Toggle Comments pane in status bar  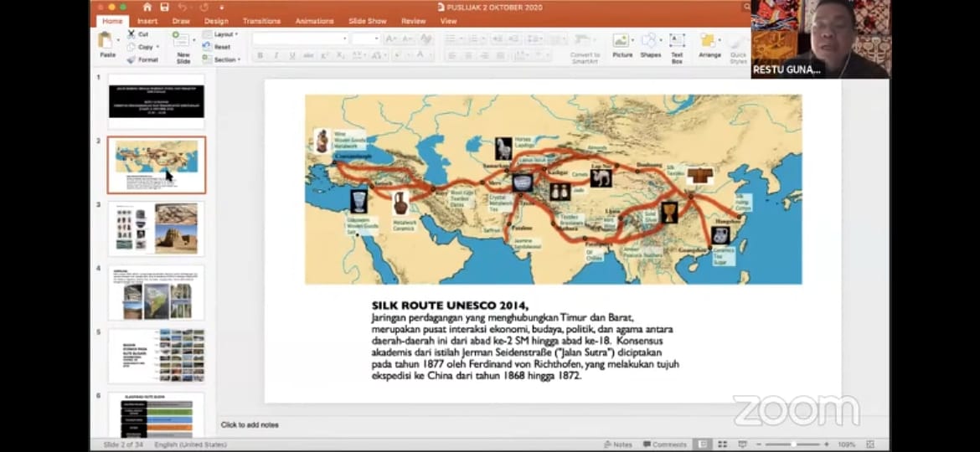(x=663, y=444)
